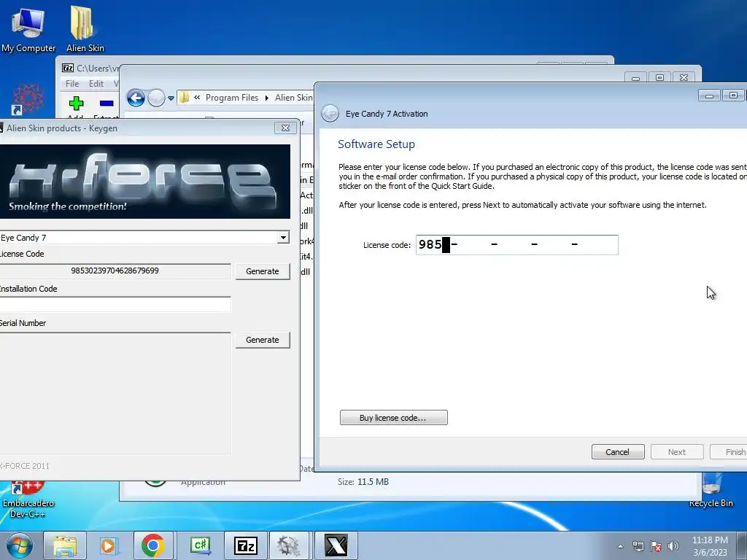Click the blue minus Extract icon in 7-Zip

point(107,104)
